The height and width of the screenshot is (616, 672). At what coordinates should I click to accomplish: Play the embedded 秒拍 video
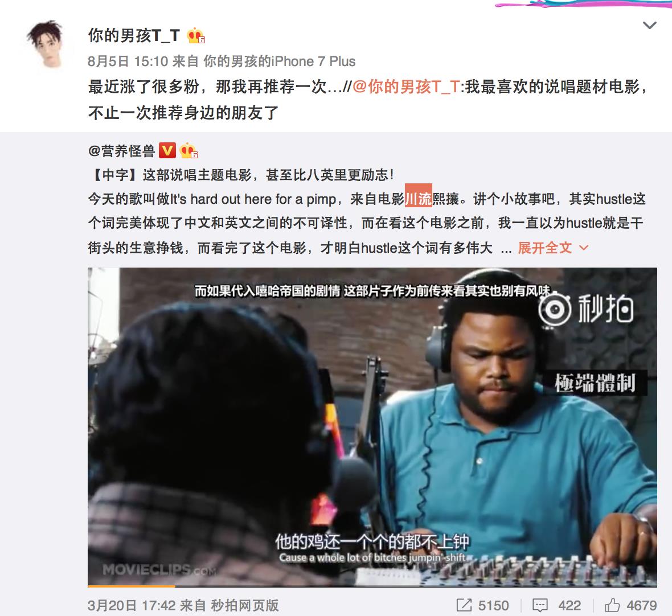click(x=372, y=426)
